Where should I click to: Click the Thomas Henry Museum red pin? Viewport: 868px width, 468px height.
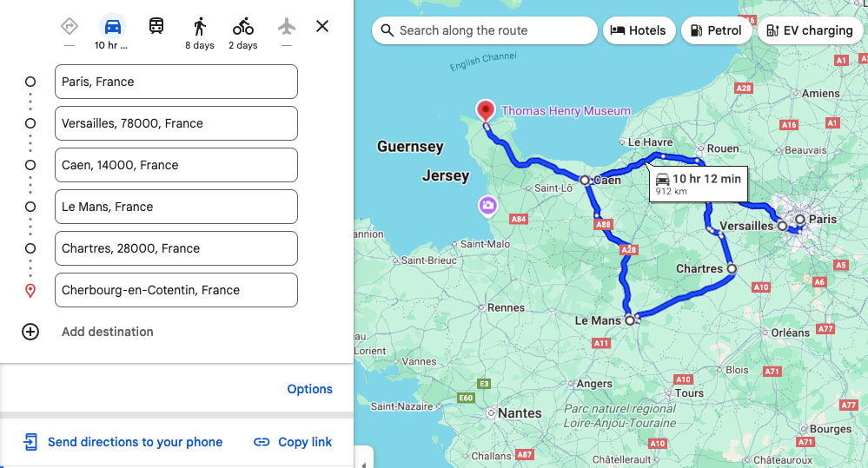tap(486, 110)
